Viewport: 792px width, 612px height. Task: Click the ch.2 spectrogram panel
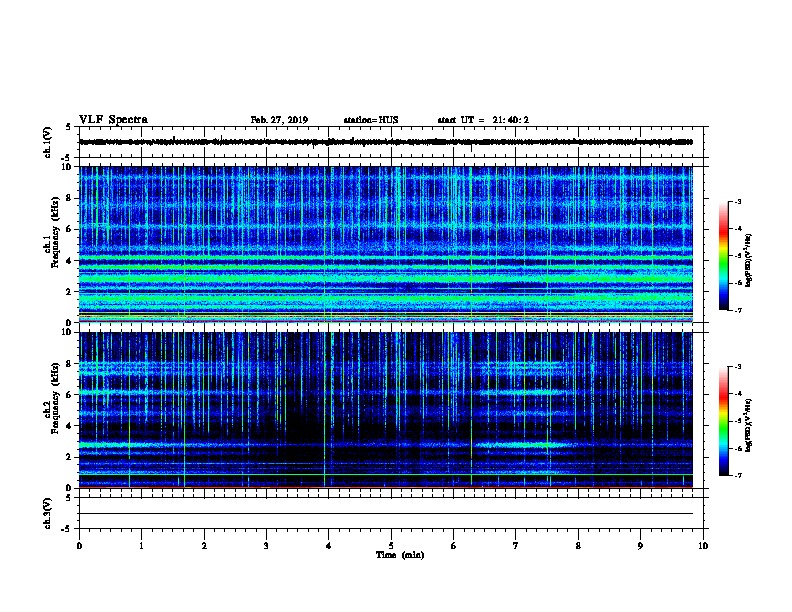pos(386,410)
